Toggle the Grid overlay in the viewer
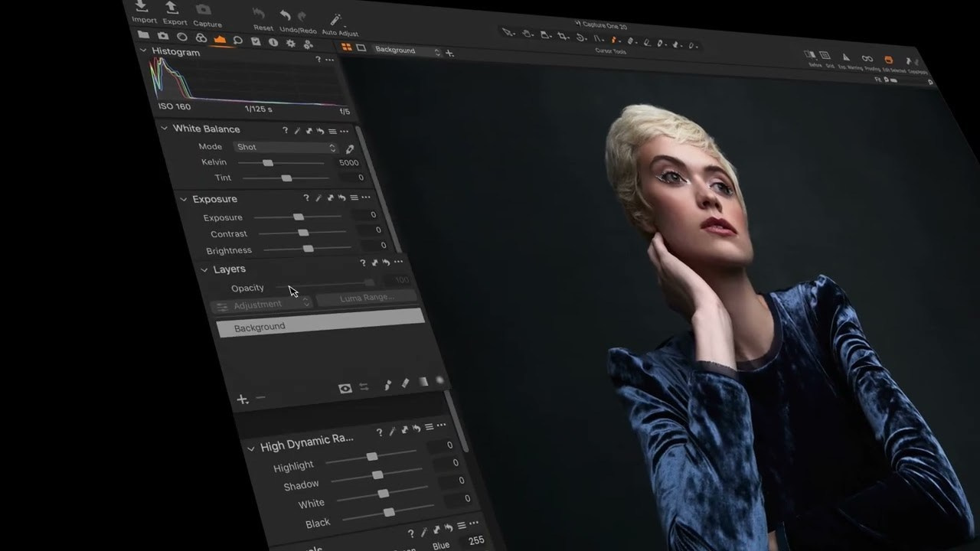 click(825, 54)
